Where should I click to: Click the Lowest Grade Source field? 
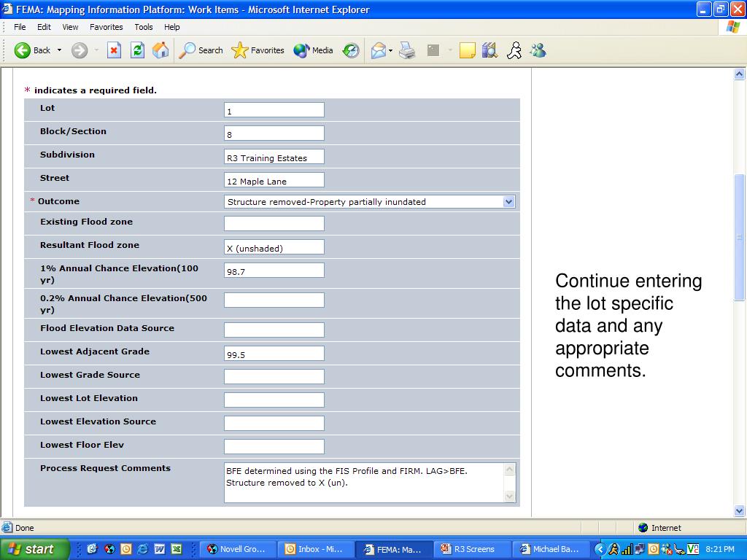point(274,377)
